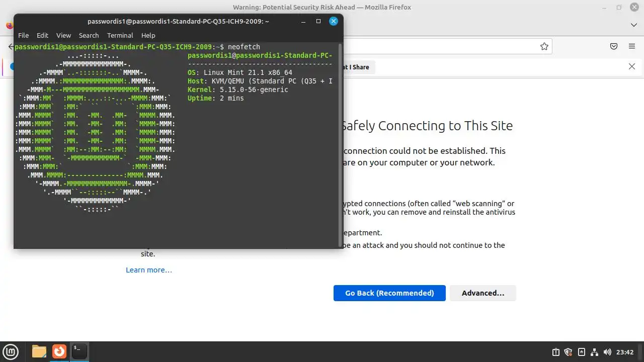Open the Firefox hamburger application menu
Image resolution: width=644 pixels, height=362 pixels.
(632, 46)
